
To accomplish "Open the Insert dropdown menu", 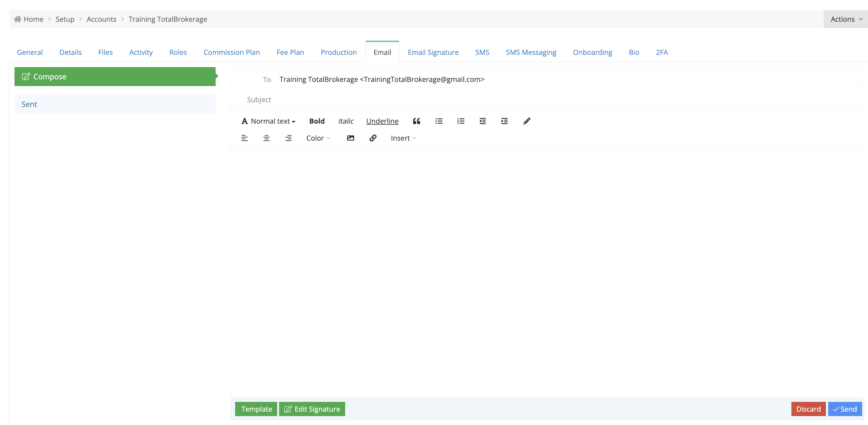I will 403,138.
